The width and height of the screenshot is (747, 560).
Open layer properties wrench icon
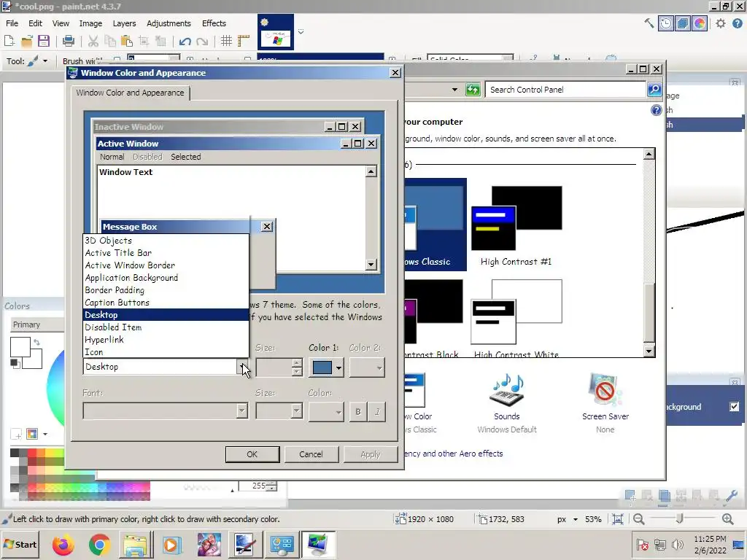[732, 496]
